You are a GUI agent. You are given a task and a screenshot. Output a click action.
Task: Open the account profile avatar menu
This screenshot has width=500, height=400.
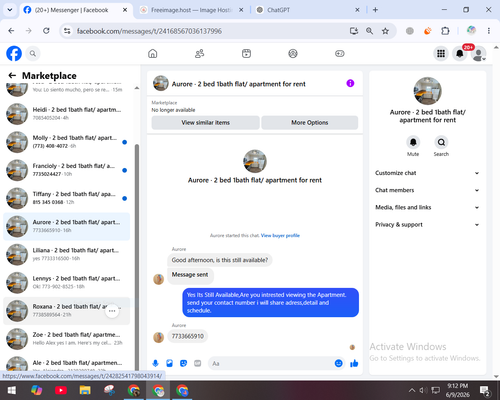point(479,54)
